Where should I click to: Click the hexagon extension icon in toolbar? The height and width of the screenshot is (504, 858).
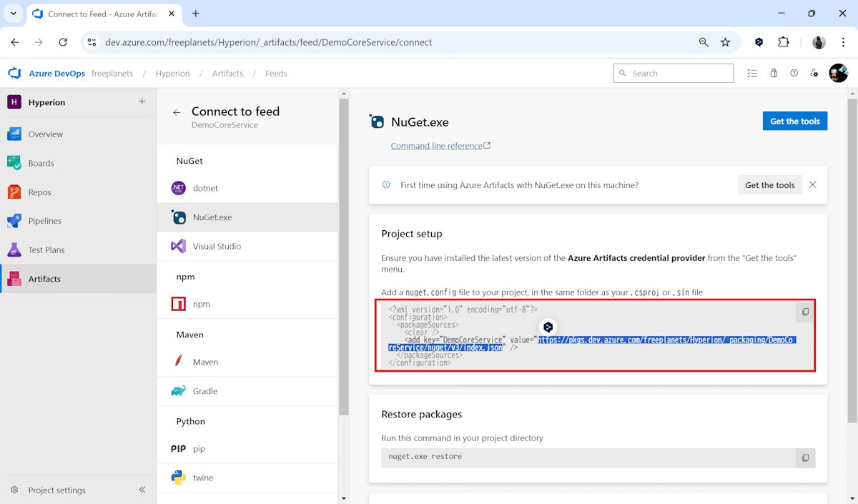point(759,42)
